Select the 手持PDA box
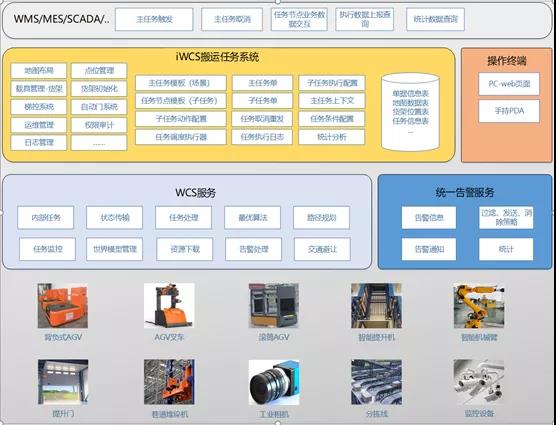The image size is (556, 425). (x=509, y=111)
